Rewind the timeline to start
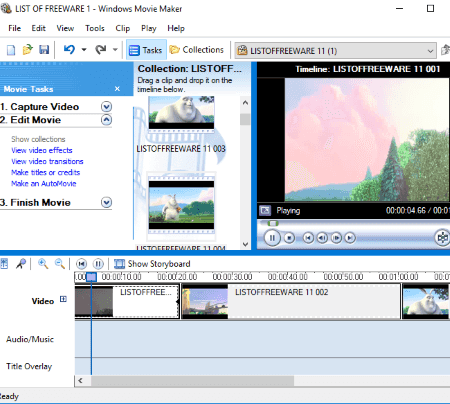 tap(81, 264)
